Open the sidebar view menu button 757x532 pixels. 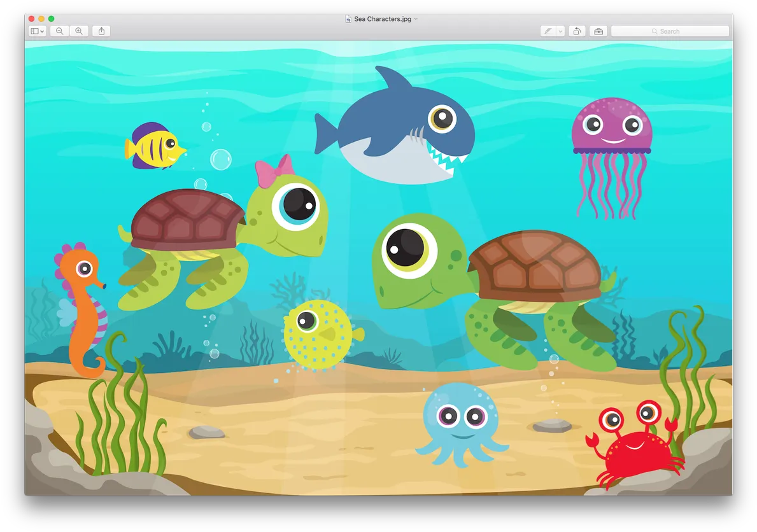[37, 31]
